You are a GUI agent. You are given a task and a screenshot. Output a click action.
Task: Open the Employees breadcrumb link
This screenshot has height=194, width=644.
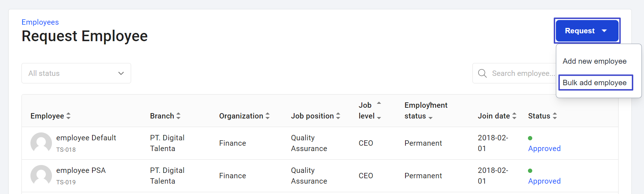pos(40,22)
